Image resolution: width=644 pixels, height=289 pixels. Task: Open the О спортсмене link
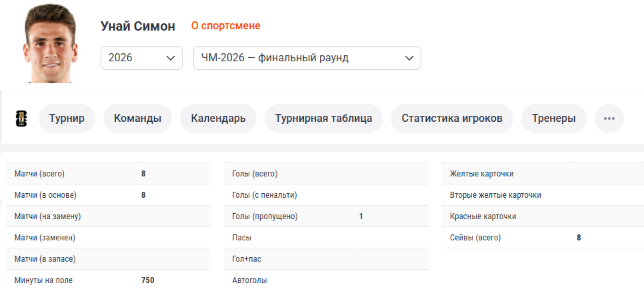click(x=225, y=26)
